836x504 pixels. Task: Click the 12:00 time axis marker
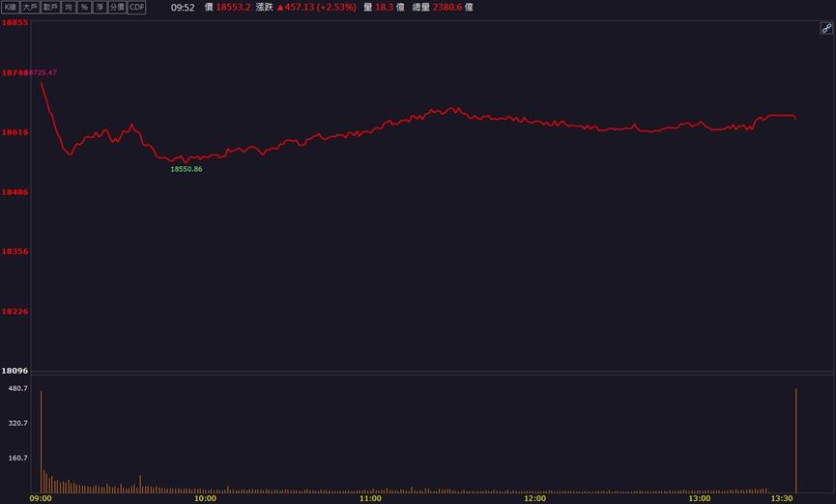tap(534, 498)
